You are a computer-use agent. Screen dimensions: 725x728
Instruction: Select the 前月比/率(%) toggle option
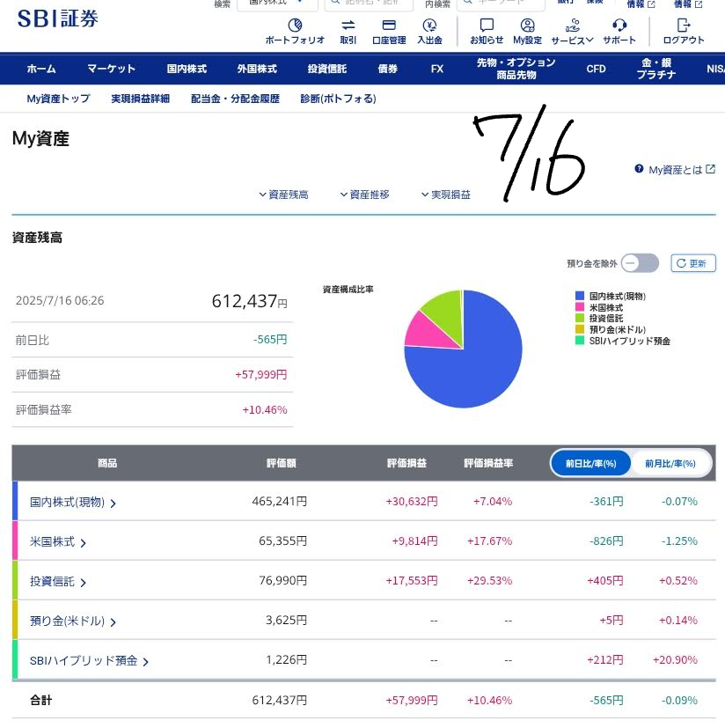point(670,463)
